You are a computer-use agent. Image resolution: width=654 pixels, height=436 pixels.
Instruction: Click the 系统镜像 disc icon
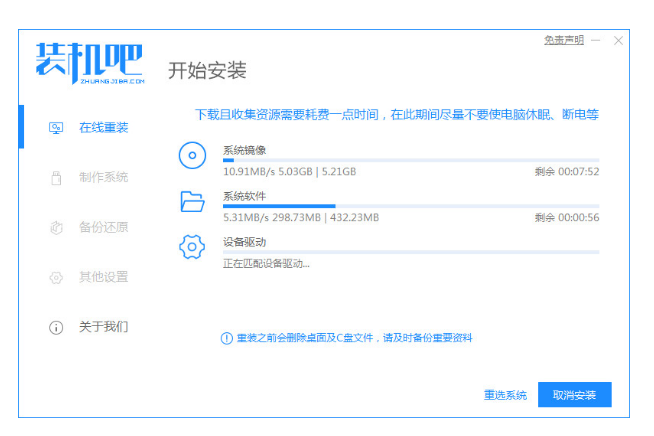point(192,155)
